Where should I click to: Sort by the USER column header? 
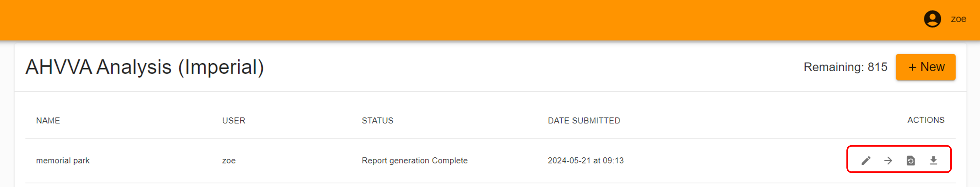click(x=233, y=121)
